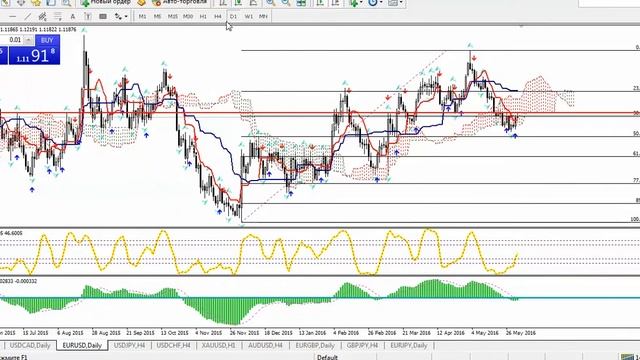Click the 0.01 lot volume field
Viewport: 640px width, 360px height.
tap(11, 40)
